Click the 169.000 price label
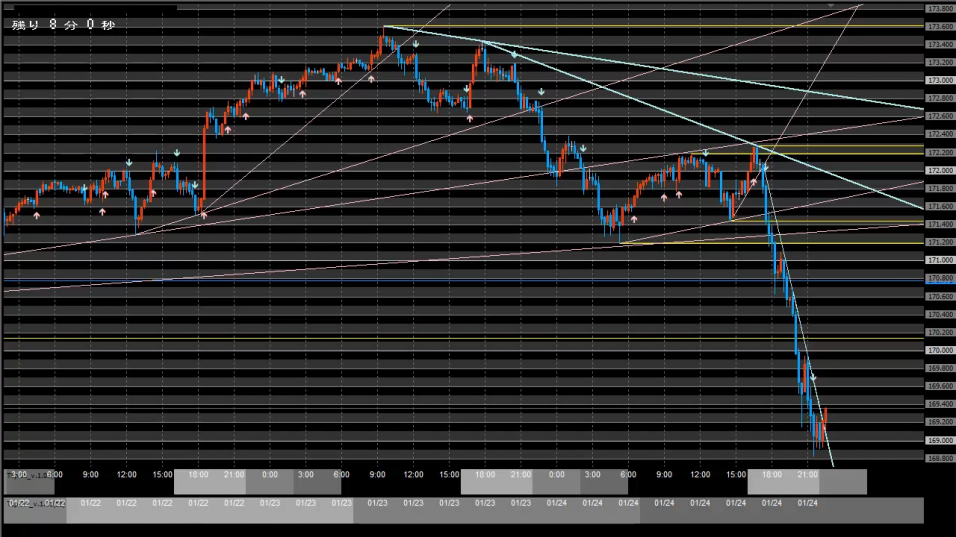Viewport: 956px width, 537px height. (940, 439)
